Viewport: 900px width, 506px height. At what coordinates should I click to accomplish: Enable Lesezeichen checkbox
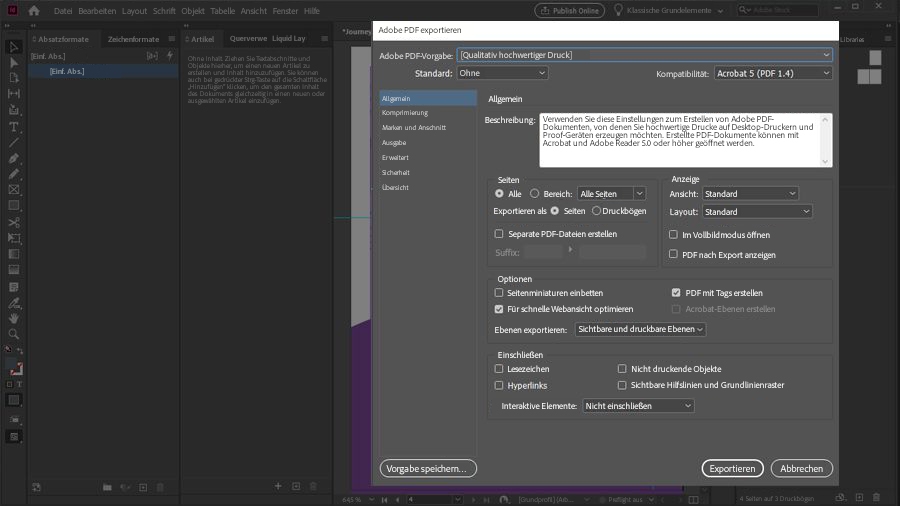click(499, 369)
